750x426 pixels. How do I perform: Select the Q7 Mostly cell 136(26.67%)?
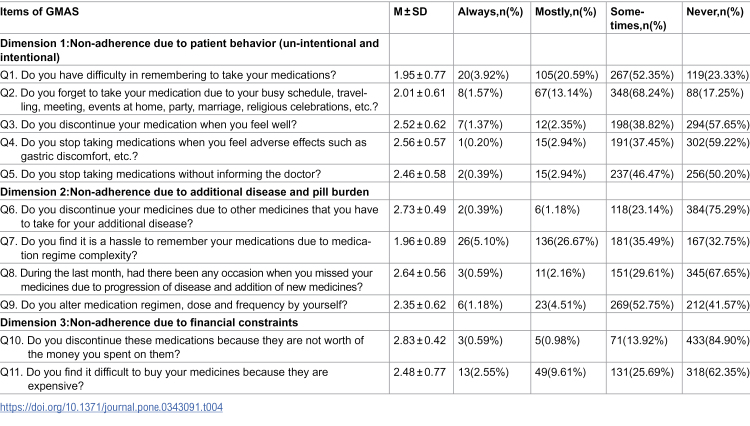(x=566, y=241)
